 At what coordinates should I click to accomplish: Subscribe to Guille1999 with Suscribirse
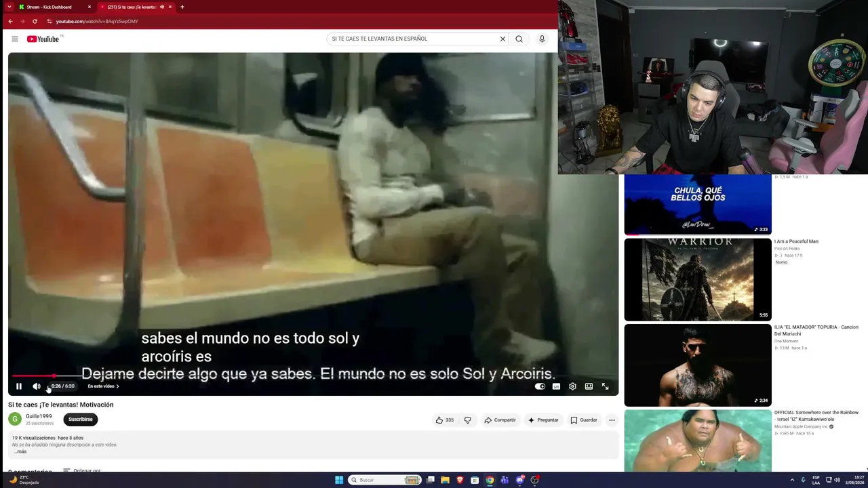pyautogui.click(x=81, y=420)
